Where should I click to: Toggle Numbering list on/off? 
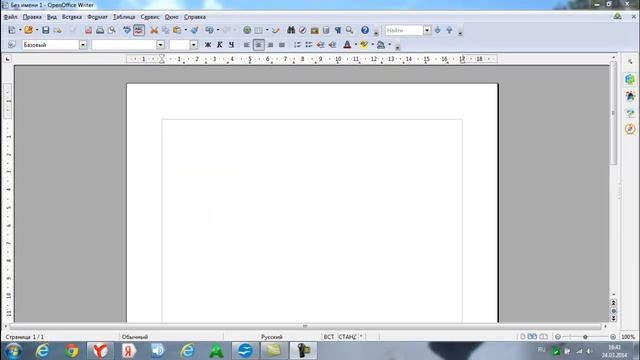coord(297,45)
